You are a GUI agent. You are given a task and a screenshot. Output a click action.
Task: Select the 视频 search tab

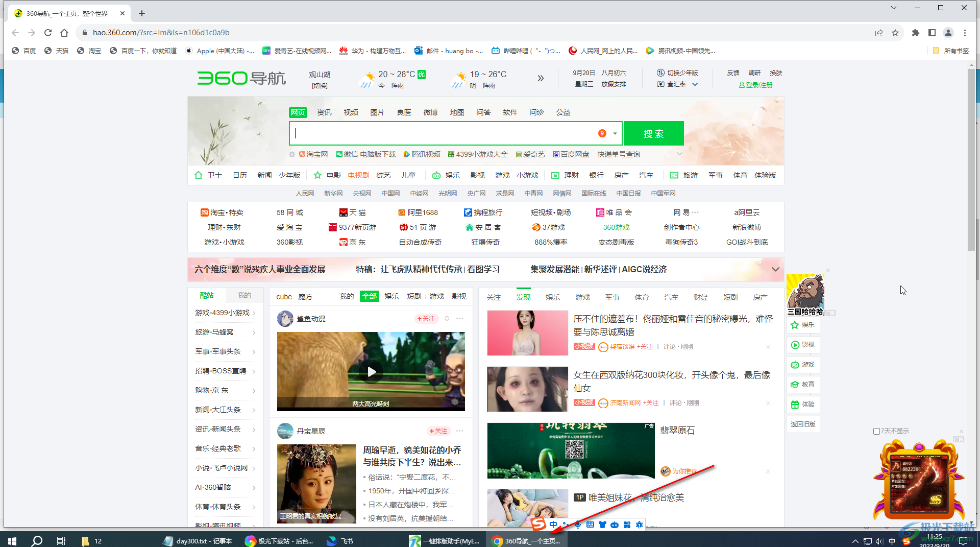pos(351,112)
